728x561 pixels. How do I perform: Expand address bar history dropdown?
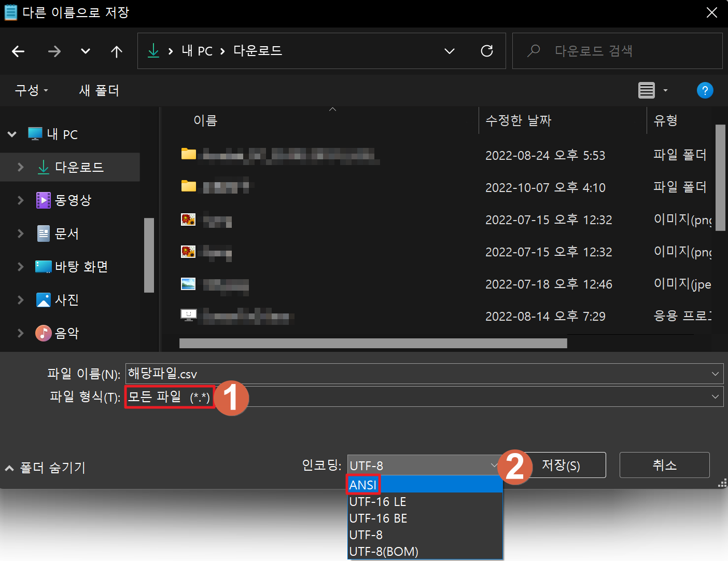450,51
